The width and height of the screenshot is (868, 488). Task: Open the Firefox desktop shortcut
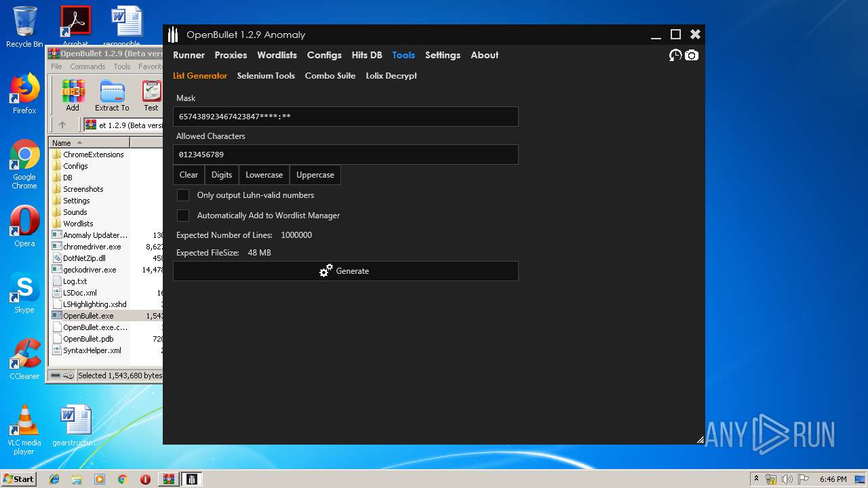click(x=24, y=94)
